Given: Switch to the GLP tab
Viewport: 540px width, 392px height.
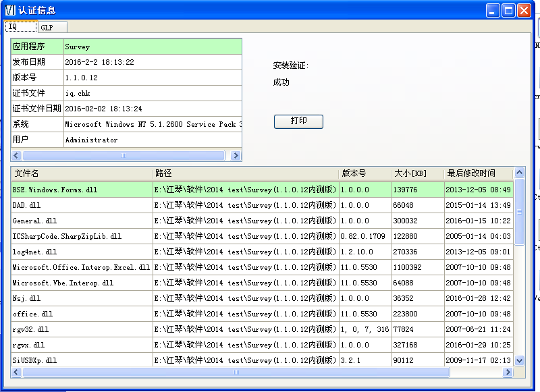Looking at the screenshot, I should [47, 26].
